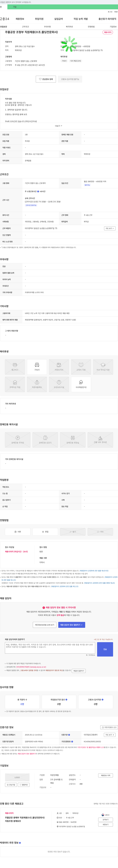Open the 실업급여 menu
This screenshot has height=868, width=118.
pyautogui.click(x=58, y=19)
